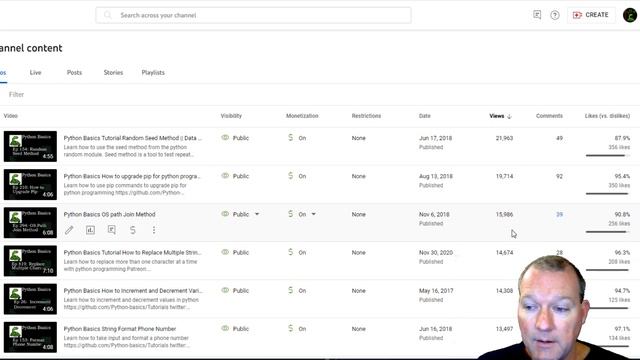640x360 pixels.
Task: Click monetization dollar icon for Replace Multiple video
Action: 291,252
